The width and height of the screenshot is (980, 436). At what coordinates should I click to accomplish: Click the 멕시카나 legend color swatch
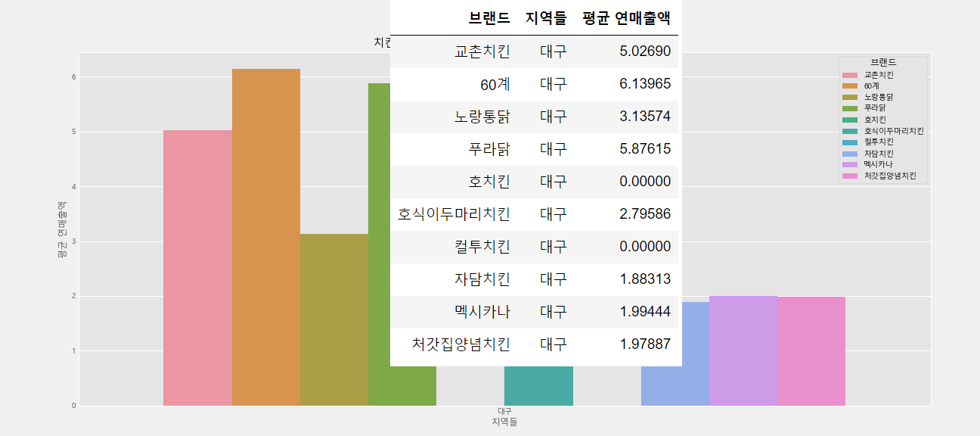[851, 164]
